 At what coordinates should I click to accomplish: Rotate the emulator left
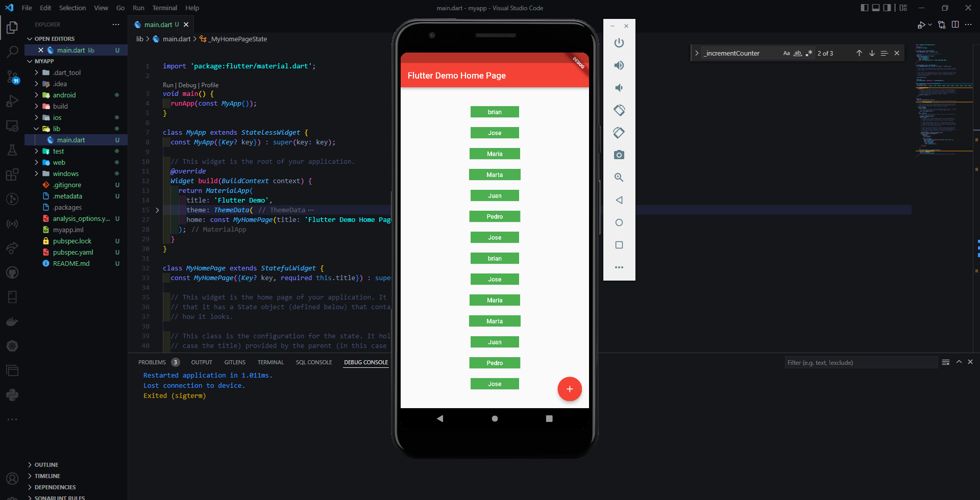pyautogui.click(x=619, y=110)
